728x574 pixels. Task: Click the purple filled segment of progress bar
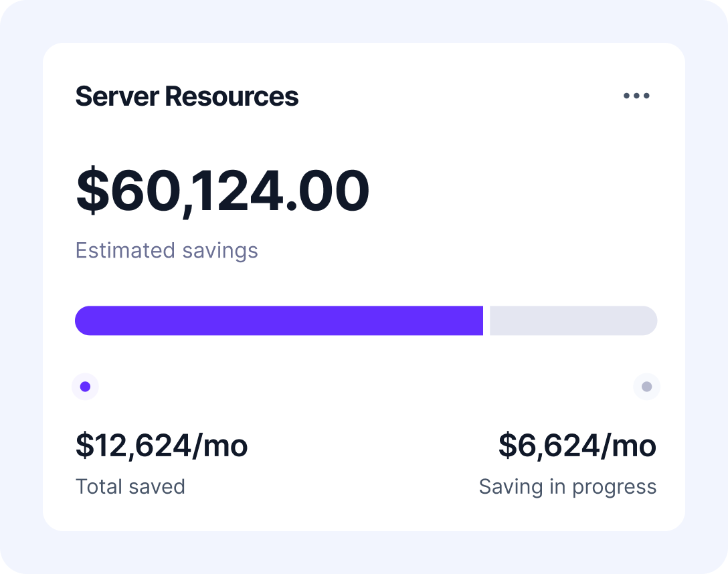[278, 320]
